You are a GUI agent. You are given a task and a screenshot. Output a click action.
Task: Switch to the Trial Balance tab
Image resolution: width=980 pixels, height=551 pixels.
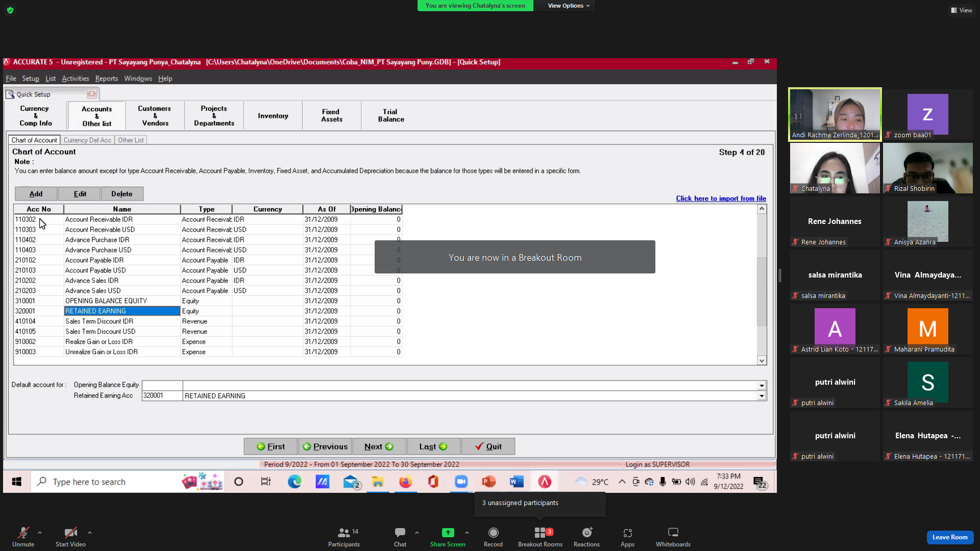coord(391,116)
